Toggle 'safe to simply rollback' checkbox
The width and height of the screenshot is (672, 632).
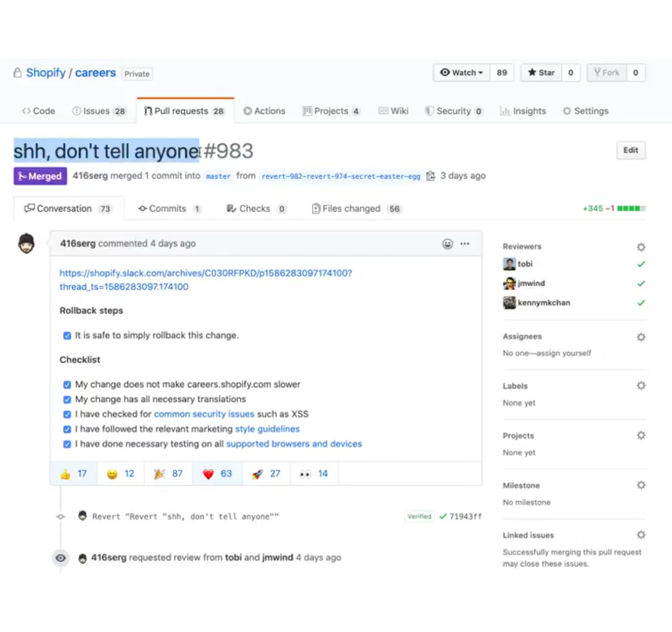pyautogui.click(x=67, y=336)
